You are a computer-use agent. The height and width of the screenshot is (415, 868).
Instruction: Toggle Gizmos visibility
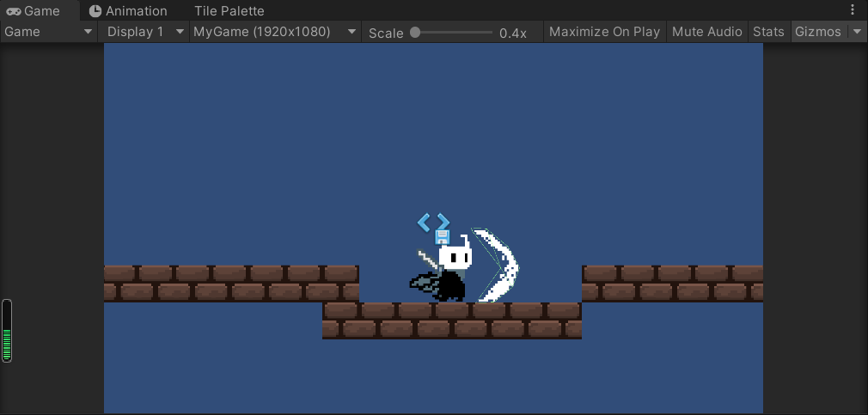(x=818, y=32)
